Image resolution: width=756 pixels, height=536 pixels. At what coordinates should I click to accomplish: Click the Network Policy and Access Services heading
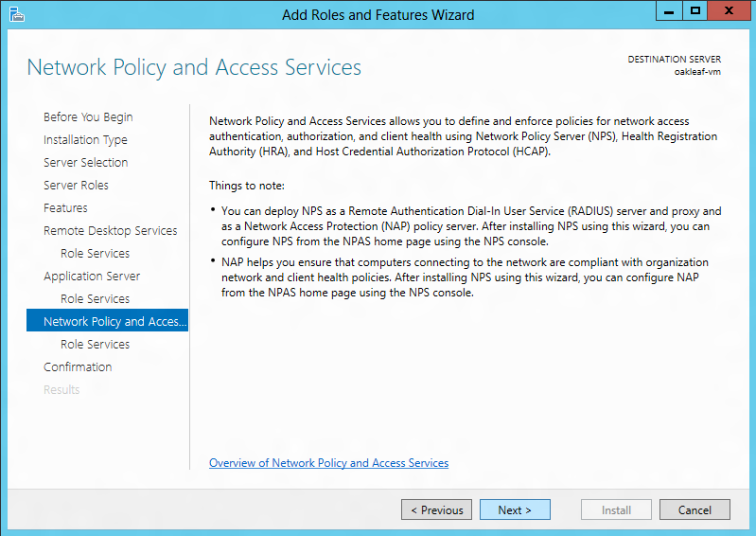pyautogui.click(x=194, y=67)
